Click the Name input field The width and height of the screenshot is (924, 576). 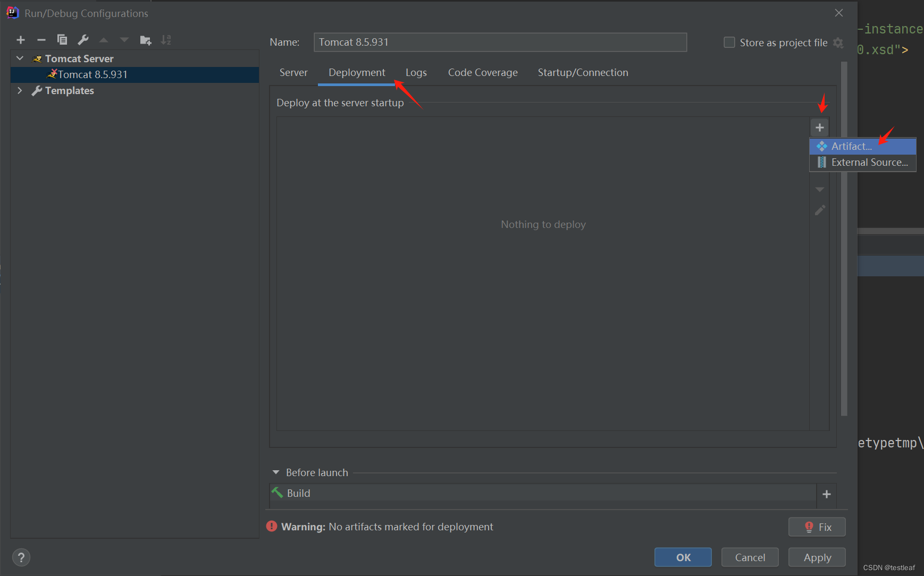point(500,42)
